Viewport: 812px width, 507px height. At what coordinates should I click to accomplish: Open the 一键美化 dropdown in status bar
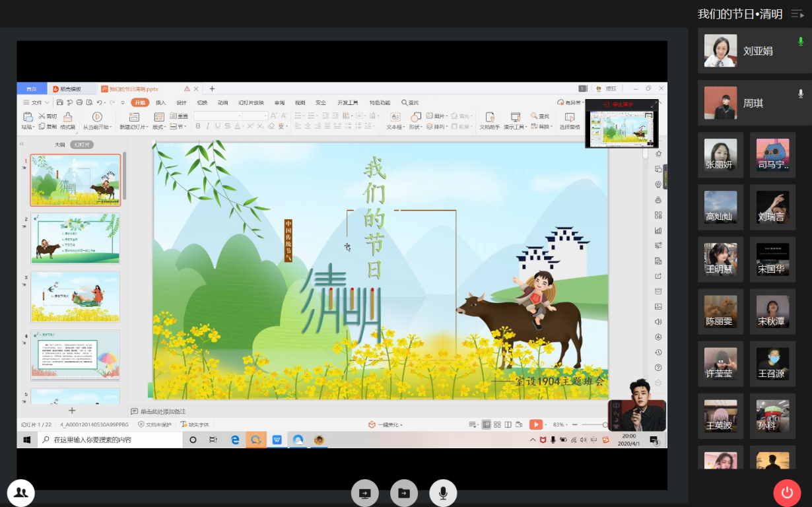coord(386,424)
